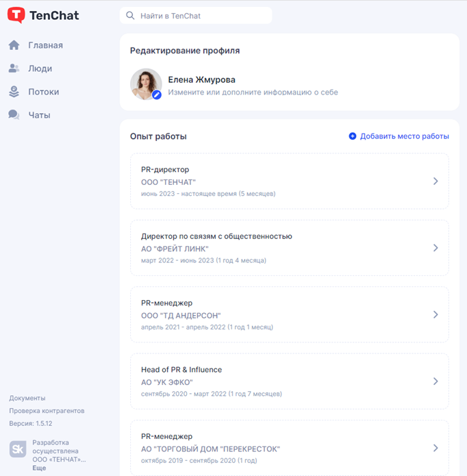Click the search magnifier icon
Viewport: 467px width, 476px height.
130,16
